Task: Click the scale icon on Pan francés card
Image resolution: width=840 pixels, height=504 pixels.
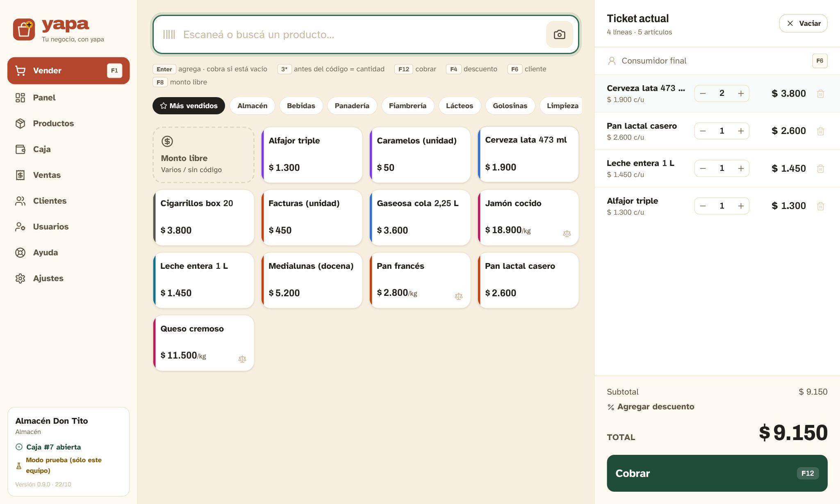Action: 458,296
